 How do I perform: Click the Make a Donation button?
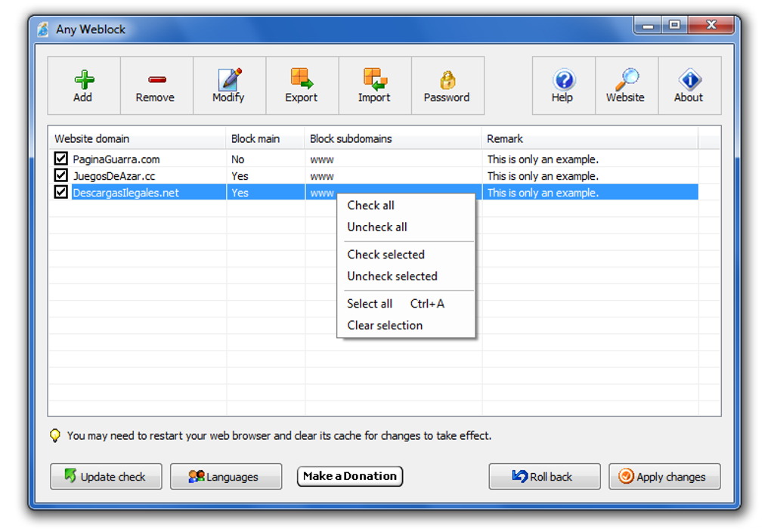click(x=350, y=476)
